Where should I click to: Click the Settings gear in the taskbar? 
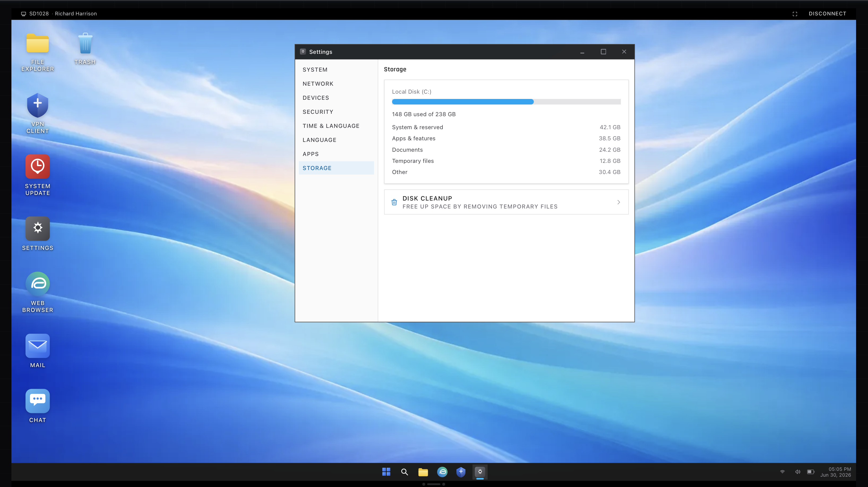[x=480, y=472]
